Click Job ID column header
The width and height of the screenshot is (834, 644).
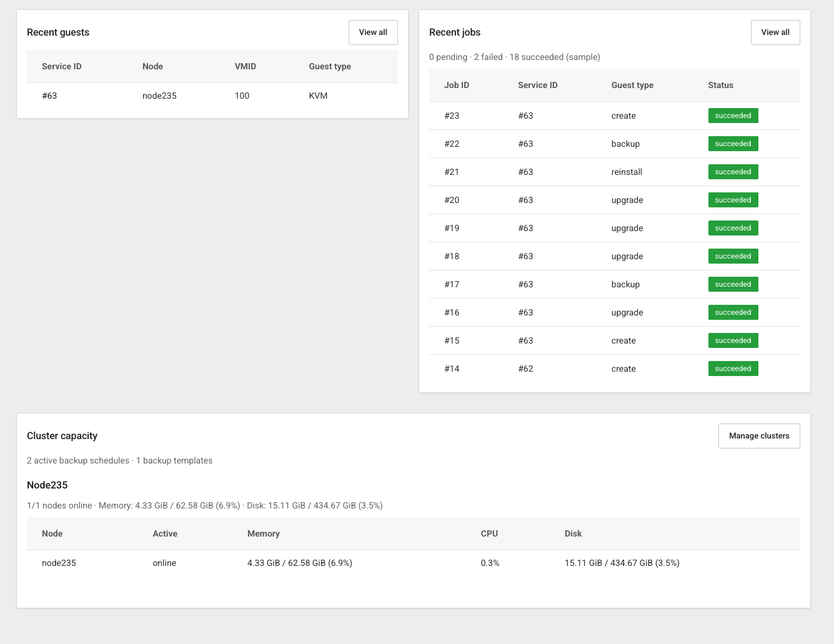(x=457, y=85)
